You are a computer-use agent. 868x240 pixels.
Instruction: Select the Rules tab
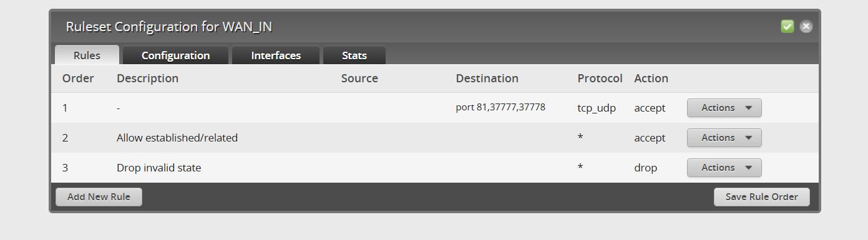[87, 55]
